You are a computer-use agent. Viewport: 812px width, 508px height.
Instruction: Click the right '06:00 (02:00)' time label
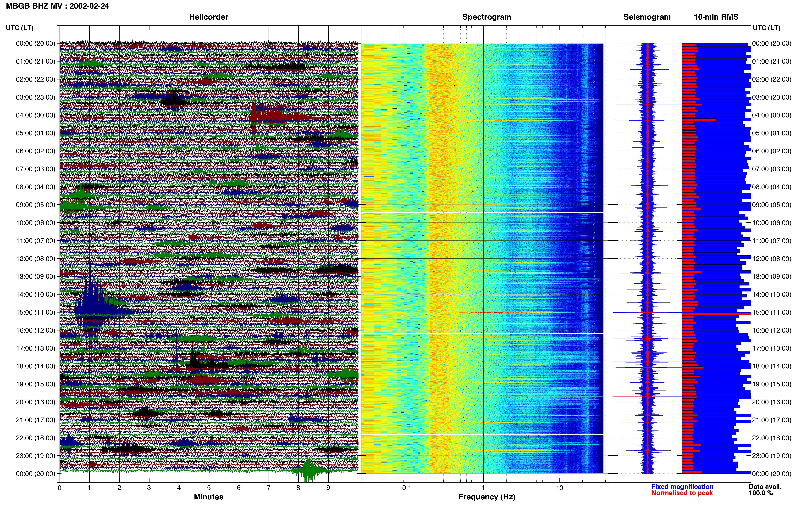(x=772, y=151)
